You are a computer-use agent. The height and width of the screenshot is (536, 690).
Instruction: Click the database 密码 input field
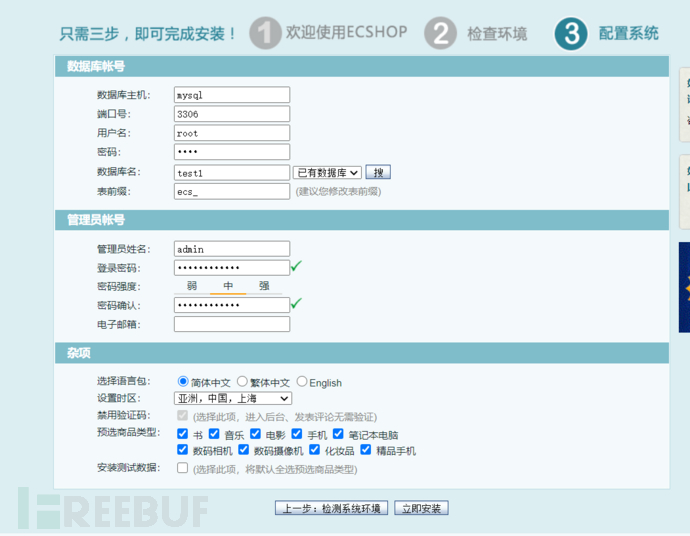pyautogui.click(x=232, y=152)
